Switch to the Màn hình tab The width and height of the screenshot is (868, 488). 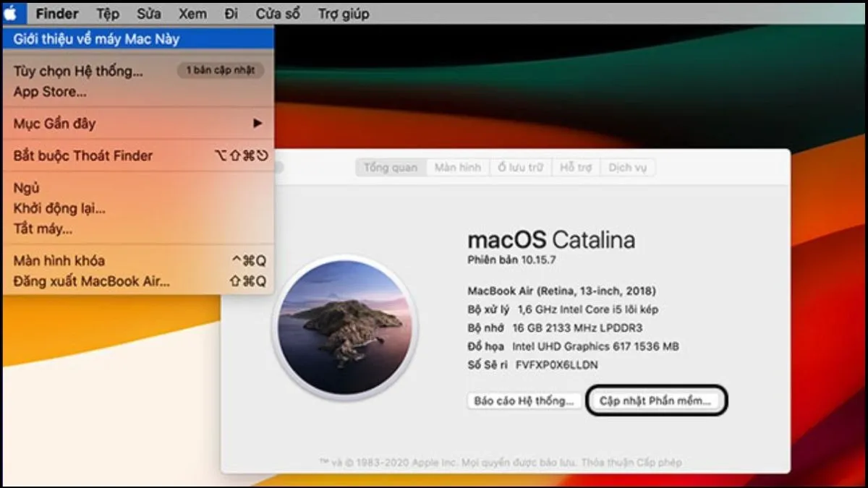[x=457, y=167]
